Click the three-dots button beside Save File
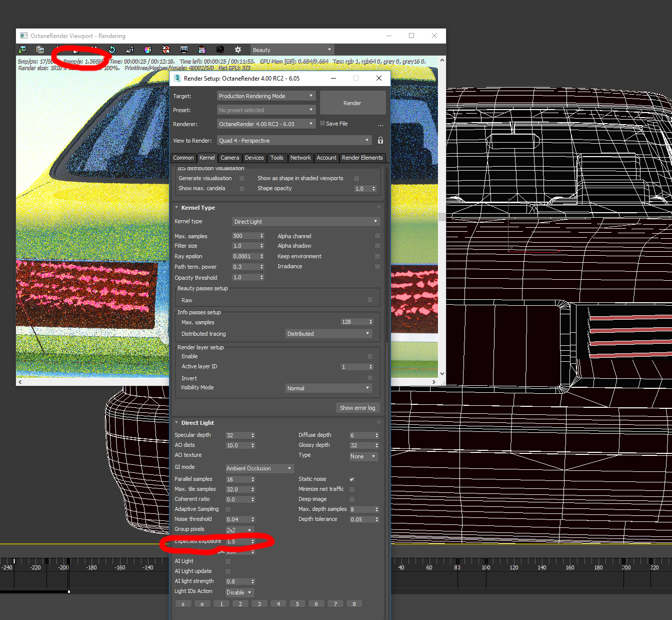 (381, 125)
